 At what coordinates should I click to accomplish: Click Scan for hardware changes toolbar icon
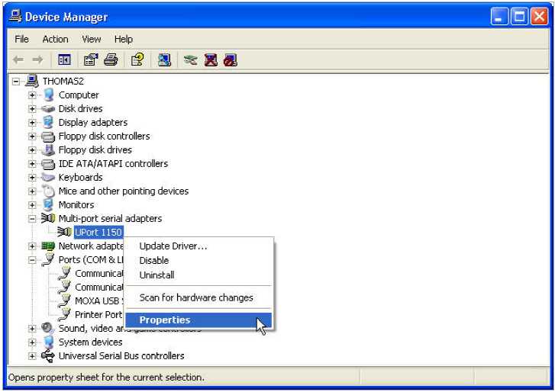tap(164, 59)
